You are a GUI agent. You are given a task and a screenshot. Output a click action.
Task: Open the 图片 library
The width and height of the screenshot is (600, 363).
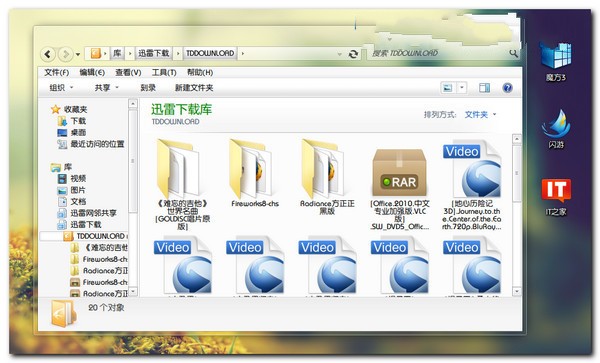pos(72,190)
